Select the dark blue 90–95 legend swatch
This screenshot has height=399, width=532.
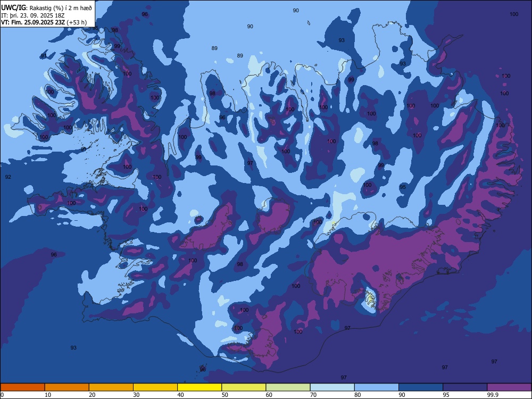[x=421, y=387]
